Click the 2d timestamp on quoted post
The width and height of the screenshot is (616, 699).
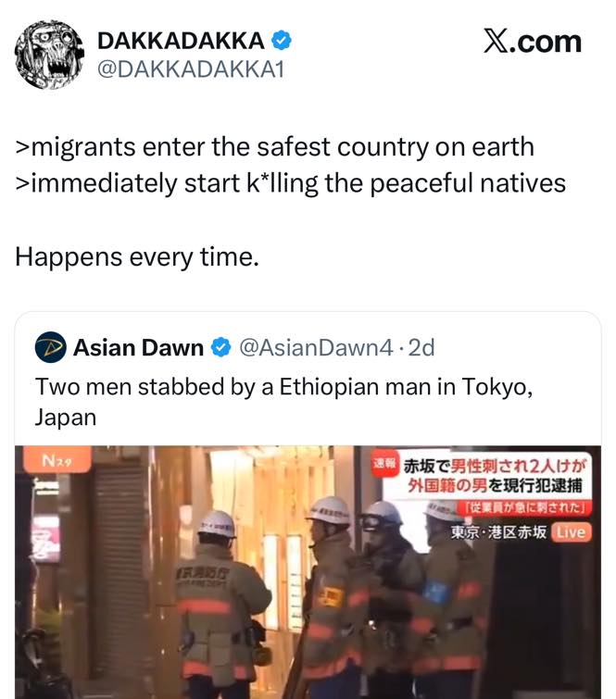point(421,348)
